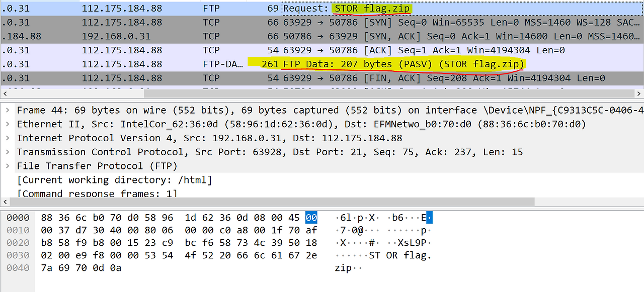The width and height of the screenshot is (644, 292).
Task: Click the left arrow of details pane scrollbar
Action: 5,202
